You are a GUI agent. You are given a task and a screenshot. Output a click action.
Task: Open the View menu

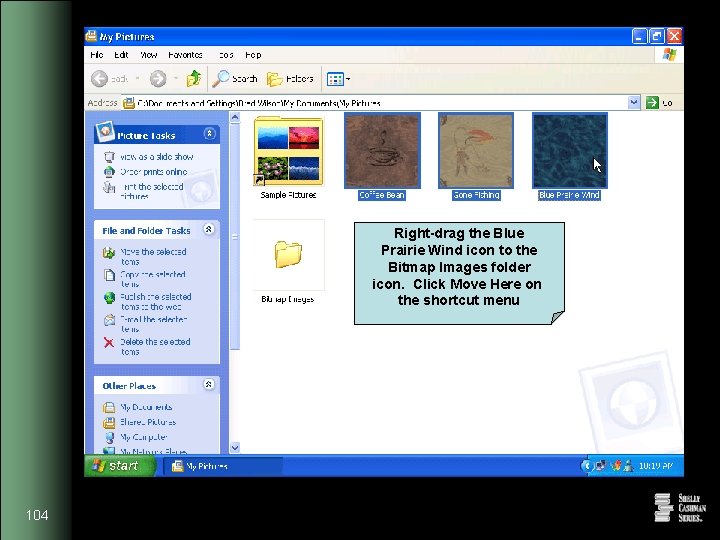(x=149, y=55)
